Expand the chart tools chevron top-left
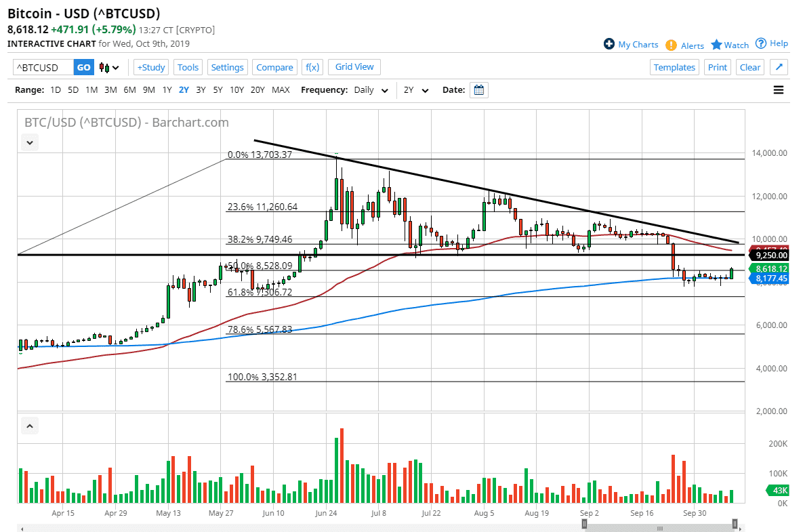803x532 pixels. 29,142
